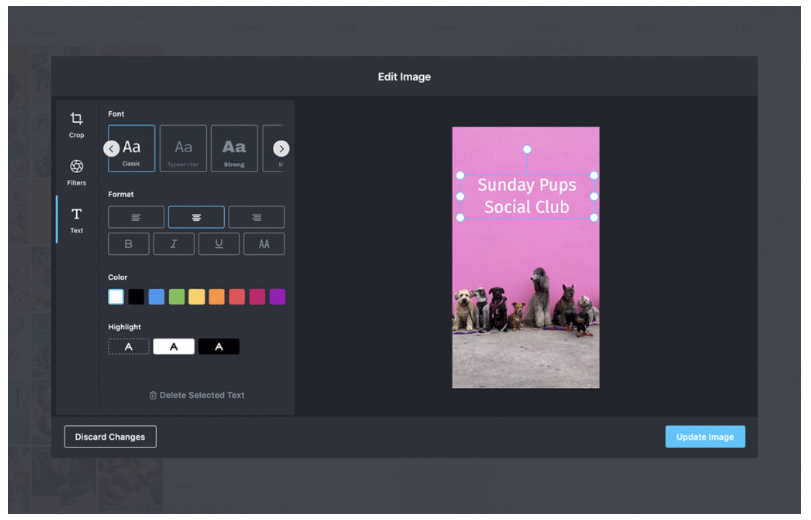Toggle bold formatting

point(128,244)
